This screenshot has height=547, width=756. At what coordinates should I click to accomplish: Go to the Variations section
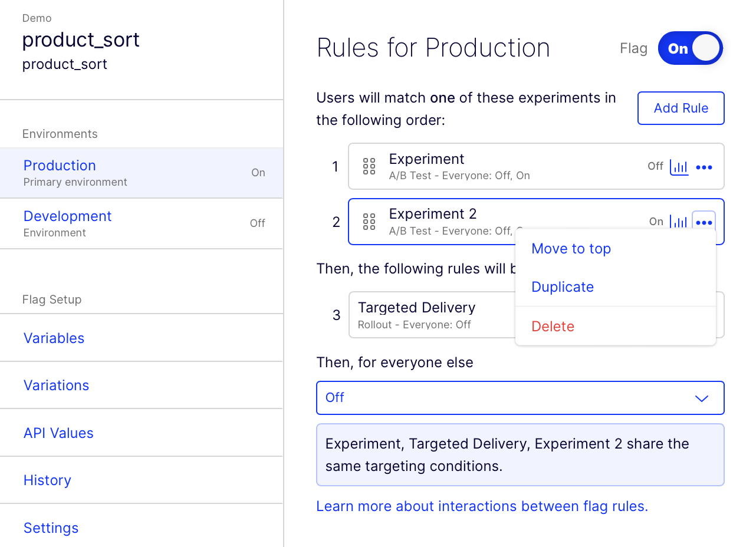click(56, 385)
